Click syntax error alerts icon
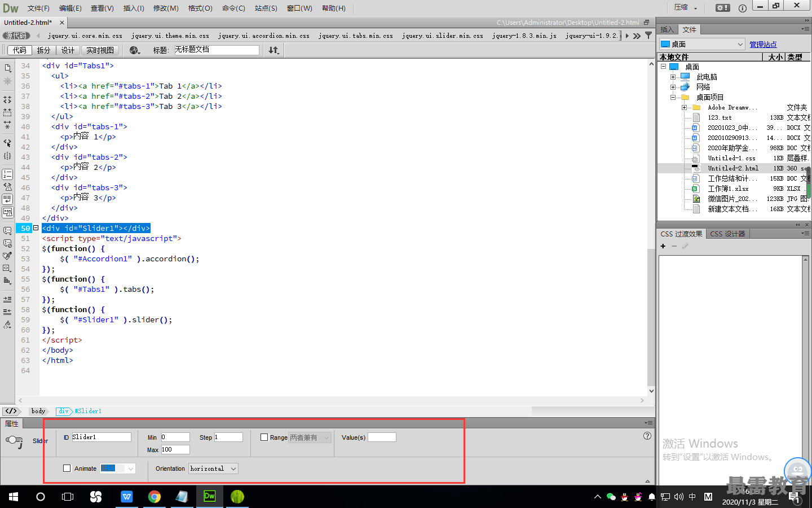 [x=7, y=212]
